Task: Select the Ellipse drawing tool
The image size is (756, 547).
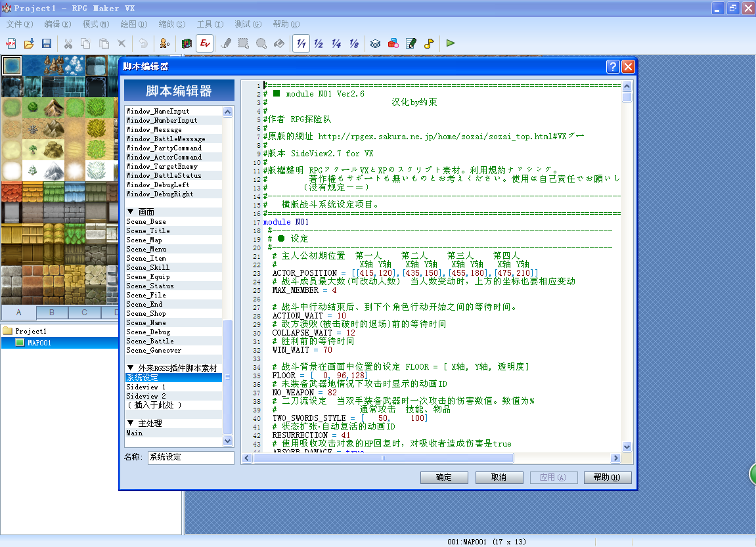Action: pos(261,43)
